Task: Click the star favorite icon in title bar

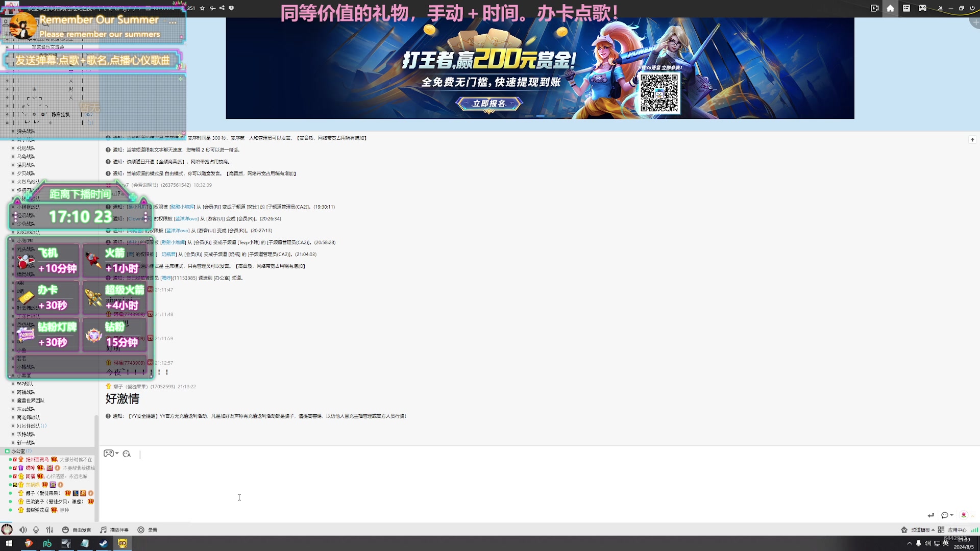Action: (202, 8)
